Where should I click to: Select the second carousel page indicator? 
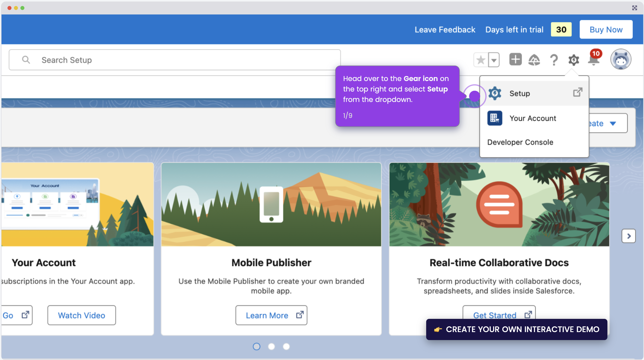271,346
